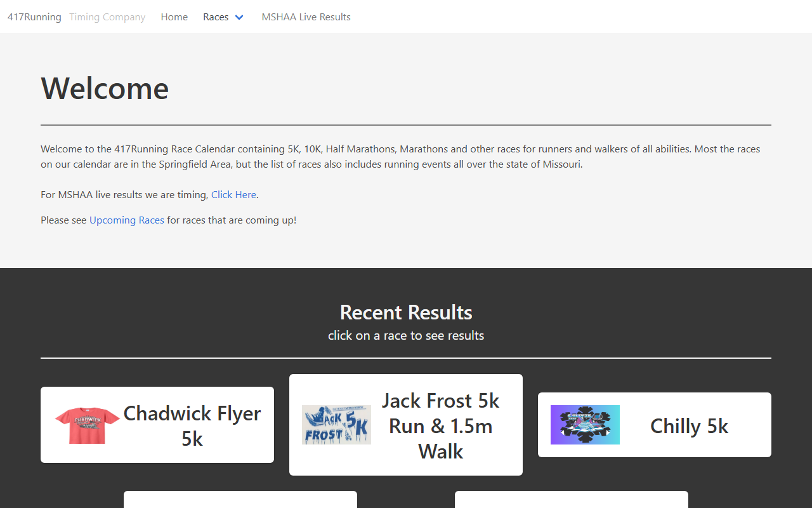Click the Timing Company text in navbar
This screenshot has width=812, height=508.
[107, 17]
